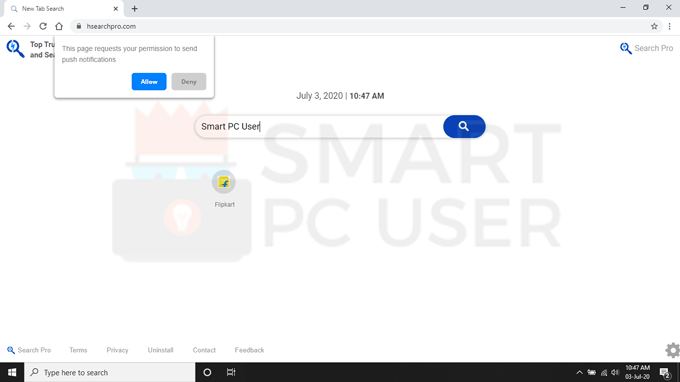Click the Flipkart label text
This screenshot has height=382, width=680.
coord(224,205)
